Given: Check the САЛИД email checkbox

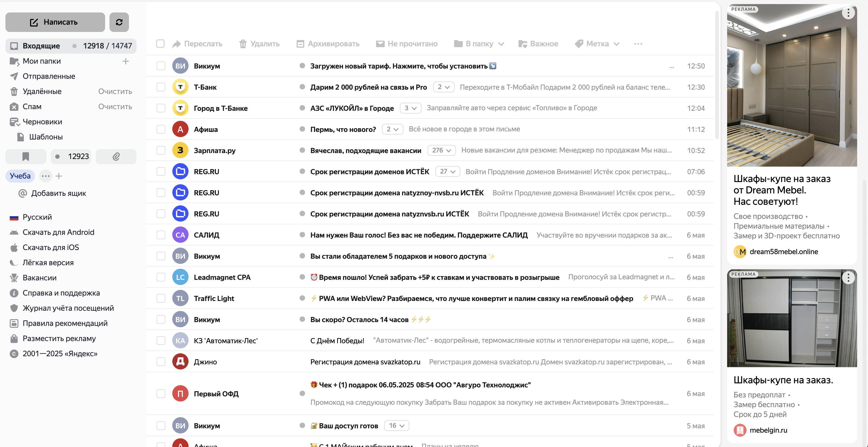Looking at the screenshot, I should click(x=161, y=235).
